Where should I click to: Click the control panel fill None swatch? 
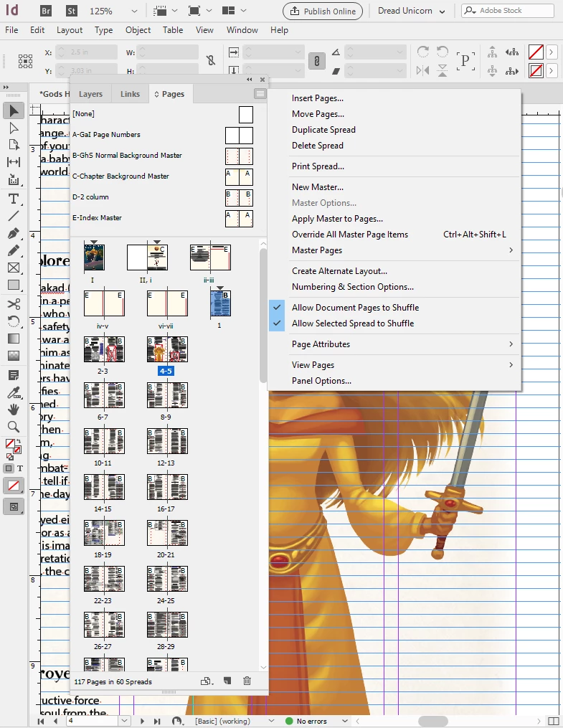pyautogui.click(x=536, y=52)
